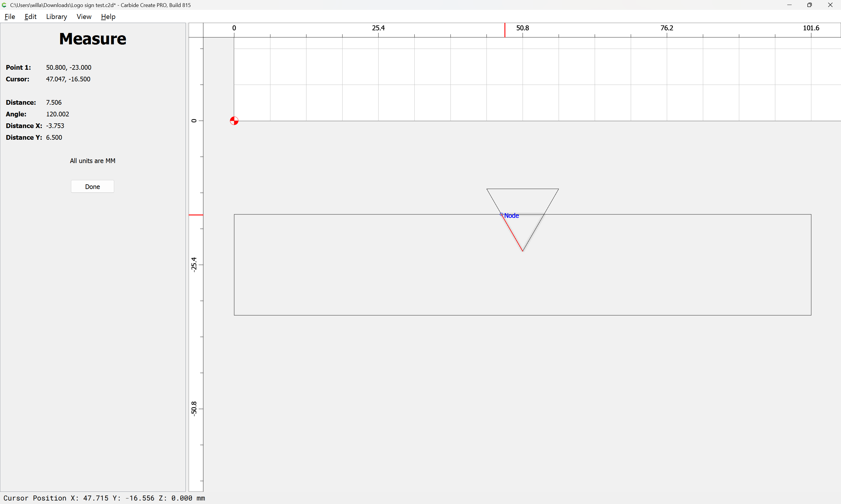Open the File menu

(x=10, y=17)
